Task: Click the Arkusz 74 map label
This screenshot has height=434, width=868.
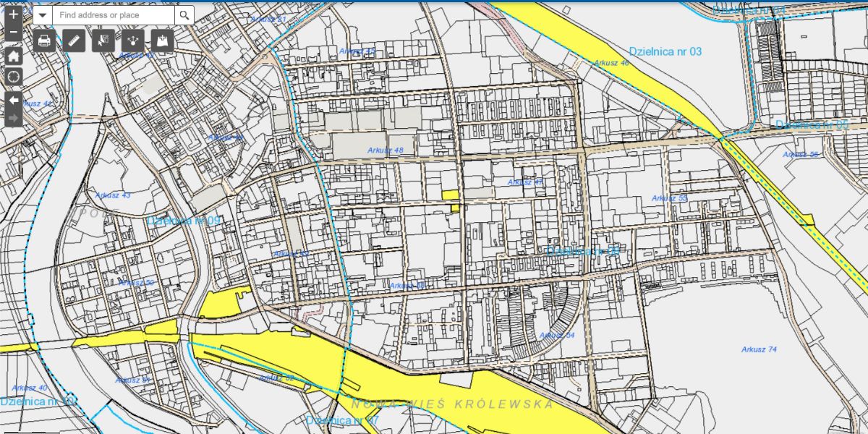Action: [759, 349]
